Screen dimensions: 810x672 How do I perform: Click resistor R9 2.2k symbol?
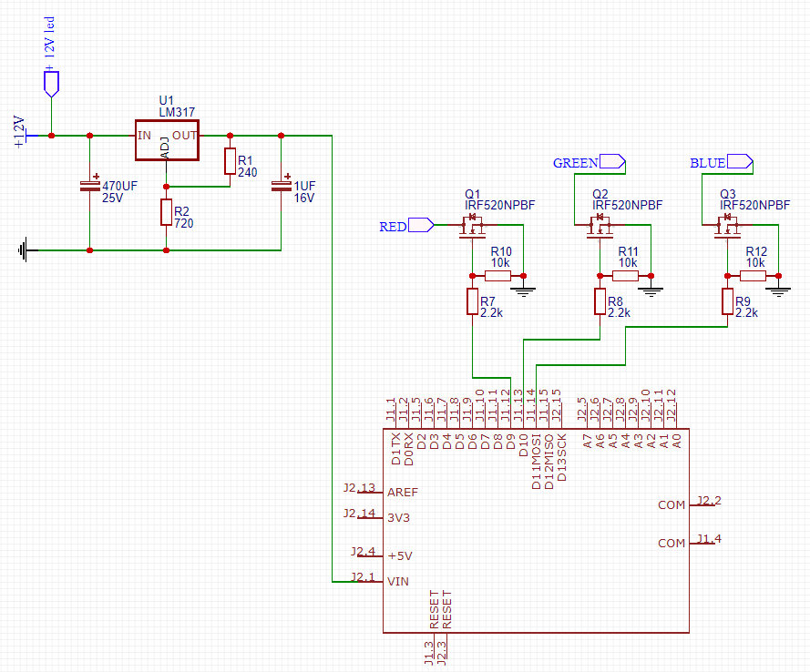727,301
